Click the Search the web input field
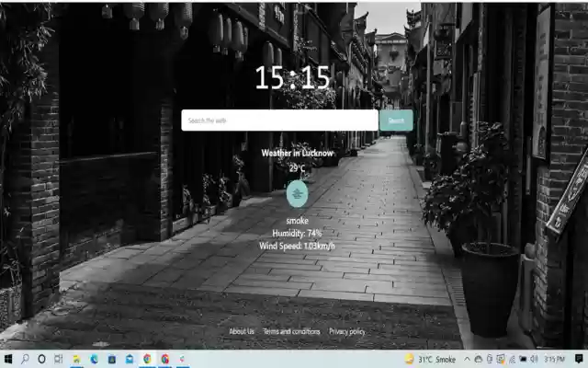Image resolution: width=588 pixels, height=368 pixels. [279, 121]
